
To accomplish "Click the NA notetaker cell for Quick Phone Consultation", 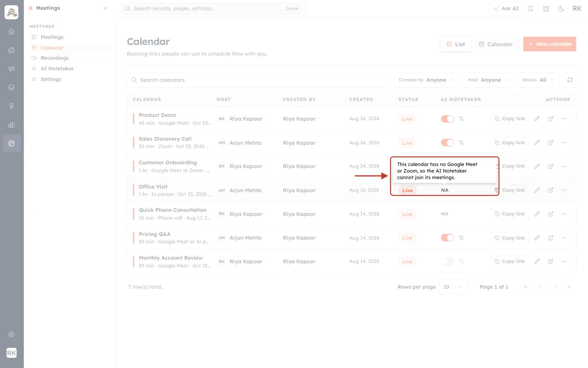I will coord(445,214).
